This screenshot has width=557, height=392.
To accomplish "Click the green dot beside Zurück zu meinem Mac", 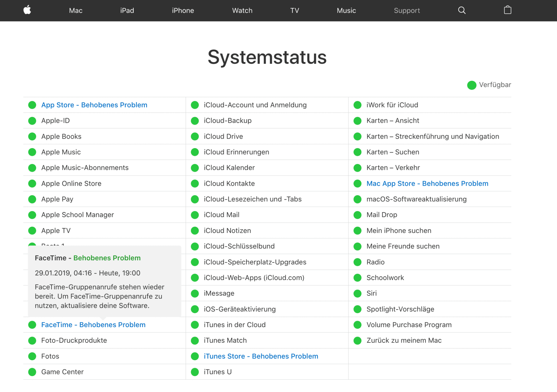I will pos(357,340).
